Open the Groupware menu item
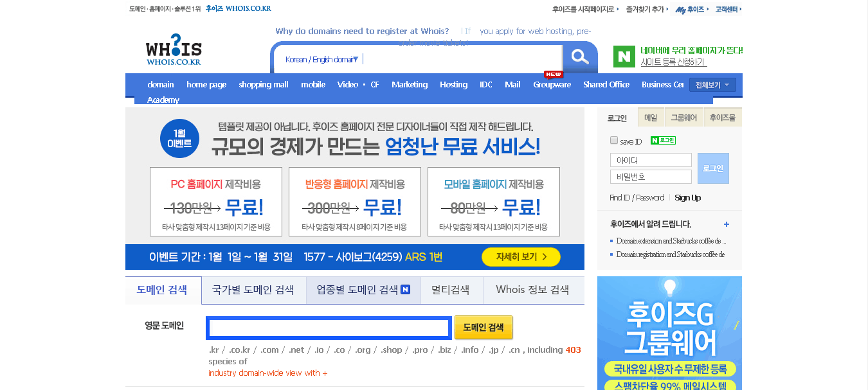The image size is (868, 390). [x=552, y=85]
